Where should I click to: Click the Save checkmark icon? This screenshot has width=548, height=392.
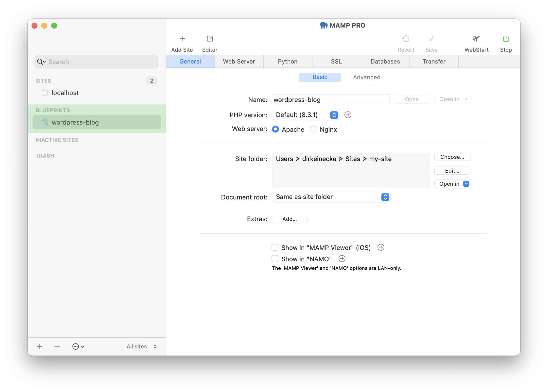(431, 38)
